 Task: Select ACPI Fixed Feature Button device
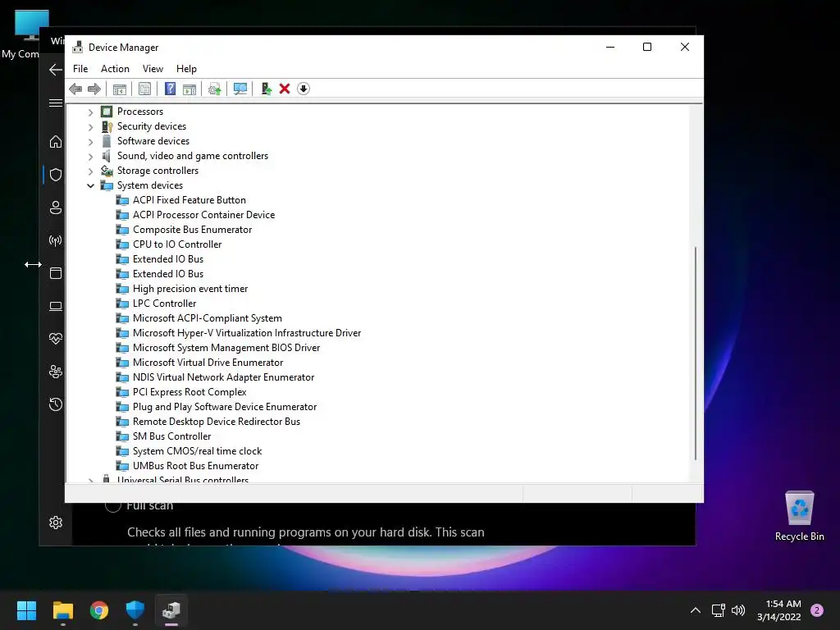[x=189, y=200]
